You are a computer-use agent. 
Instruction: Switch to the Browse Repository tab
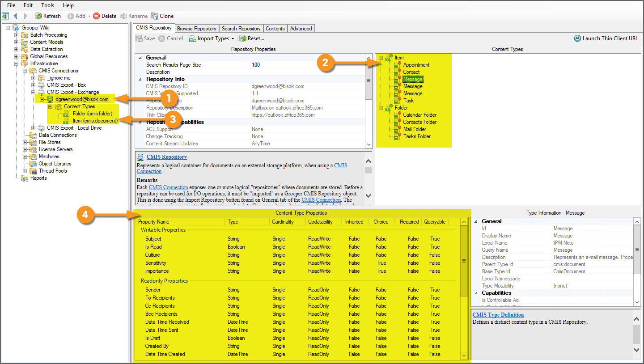(196, 29)
